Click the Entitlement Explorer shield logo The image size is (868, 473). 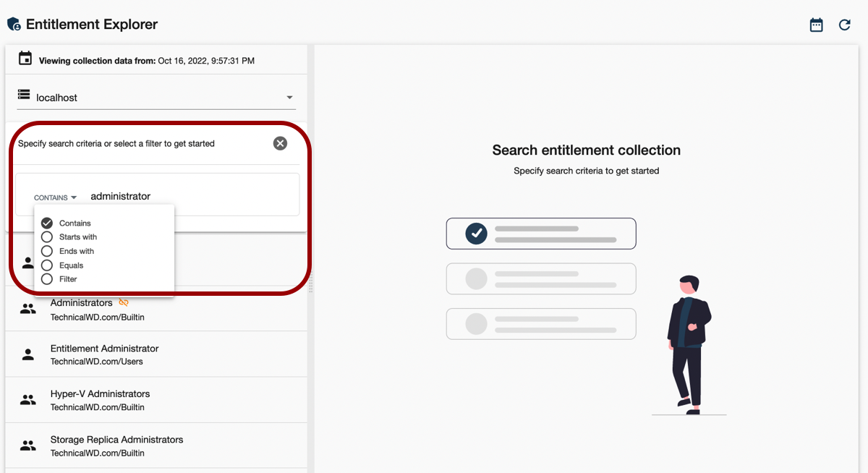coord(14,25)
